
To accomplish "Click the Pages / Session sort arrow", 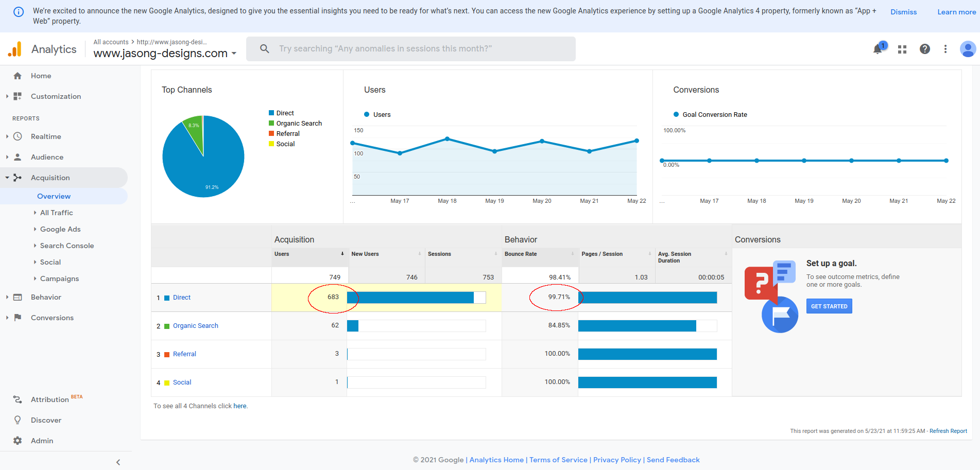I will pos(650,254).
